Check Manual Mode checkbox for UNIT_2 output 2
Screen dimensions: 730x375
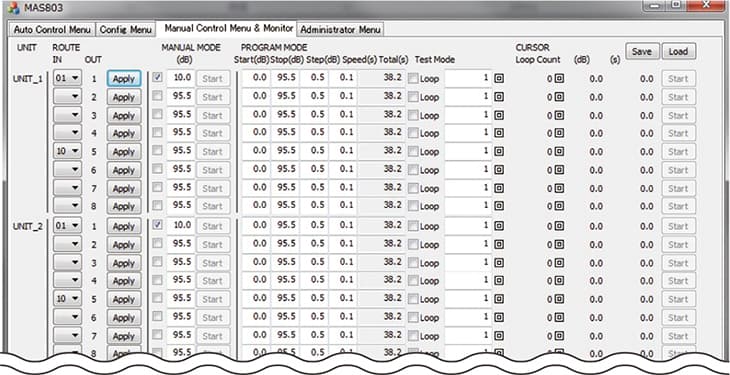(x=157, y=243)
